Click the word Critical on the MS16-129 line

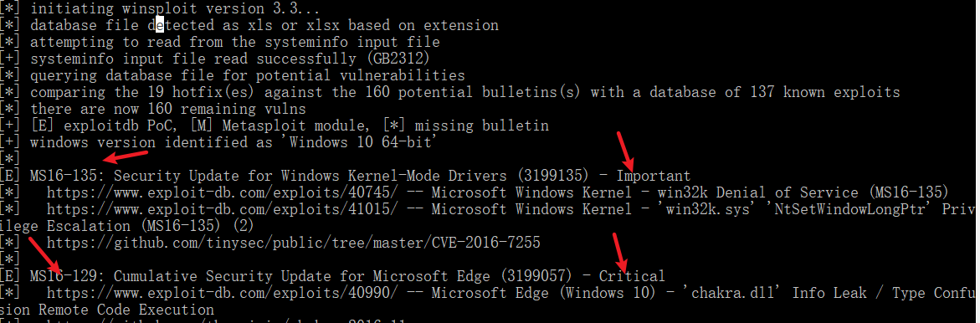(x=632, y=276)
